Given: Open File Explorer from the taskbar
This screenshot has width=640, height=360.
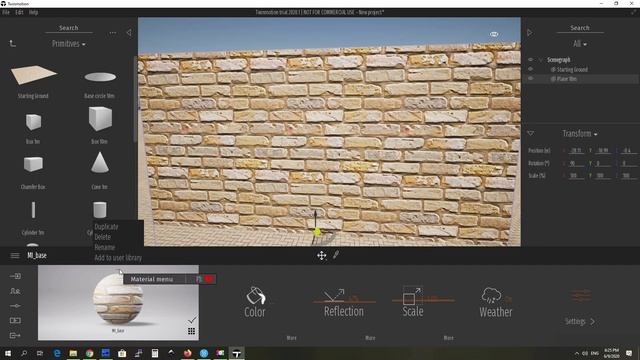Looking at the screenshot, I should click(73, 353).
